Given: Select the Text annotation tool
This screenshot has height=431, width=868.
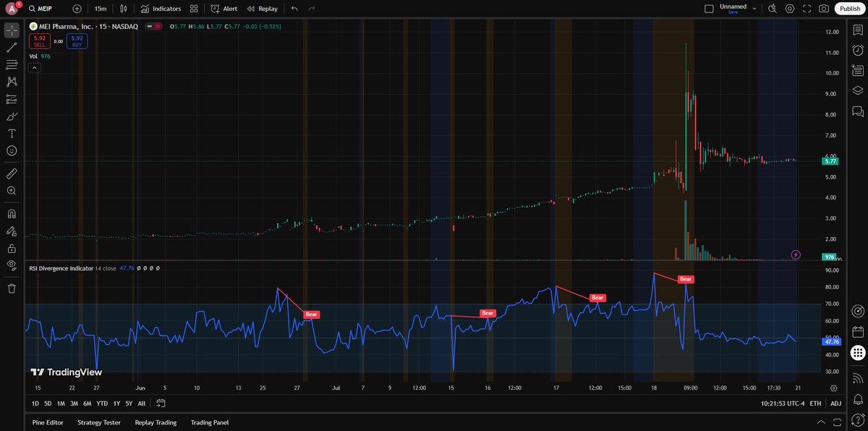Looking at the screenshot, I should pos(12,134).
